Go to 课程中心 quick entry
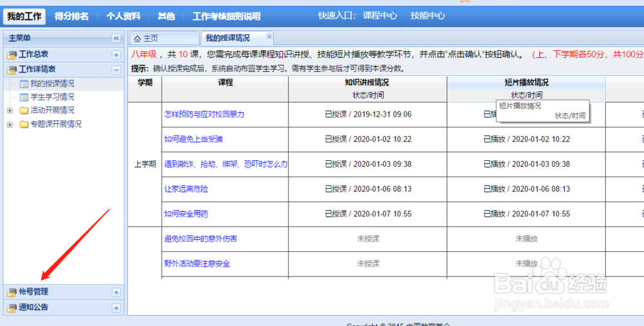644x326 pixels. coord(380,16)
